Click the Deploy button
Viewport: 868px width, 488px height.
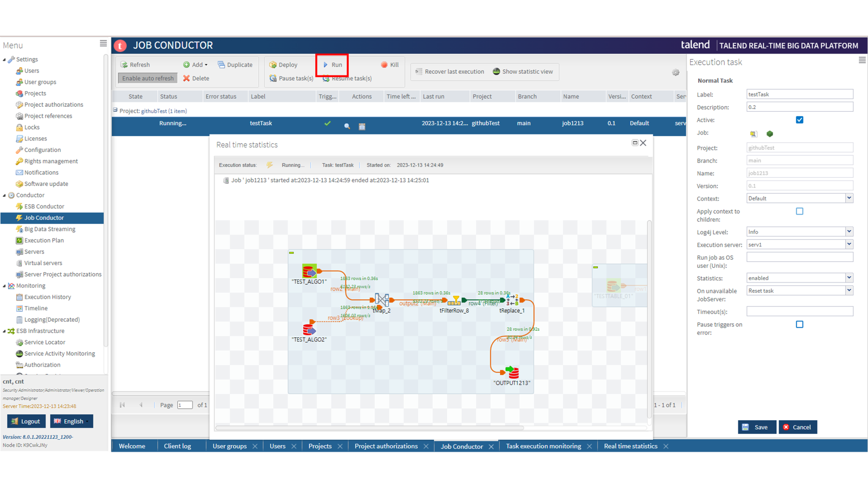tap(283, 65)
